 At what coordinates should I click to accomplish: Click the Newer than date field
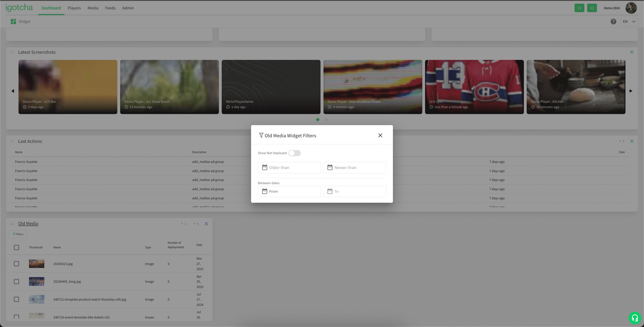[x=354, y=168]
